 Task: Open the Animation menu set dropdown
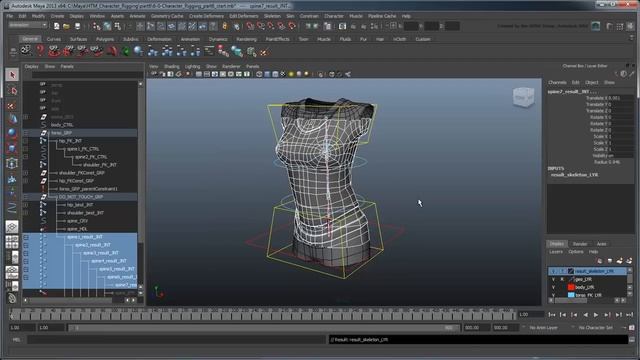(28, 25)
